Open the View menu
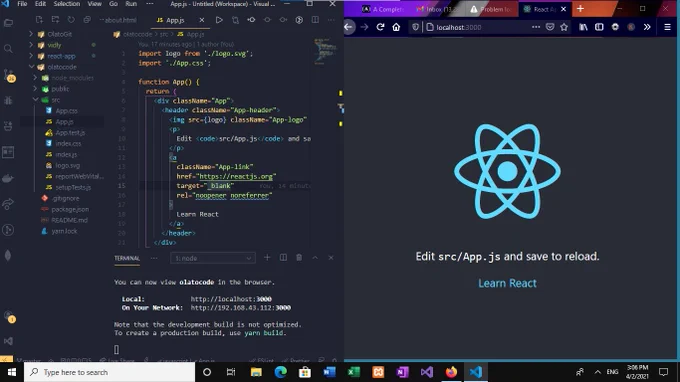This screenshot has width=680, height=382. tap(95, 4)
